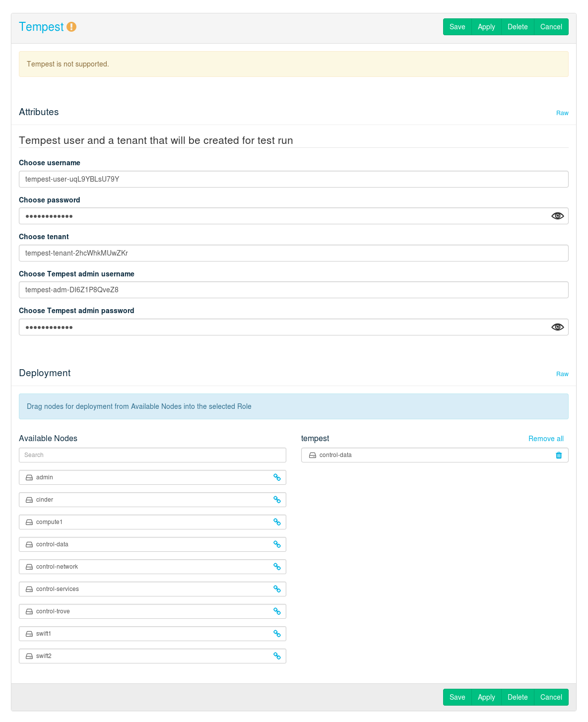Click Remove all for tempest role
Image resolution: width=588 pixels, height=722 pixels.
546,439
